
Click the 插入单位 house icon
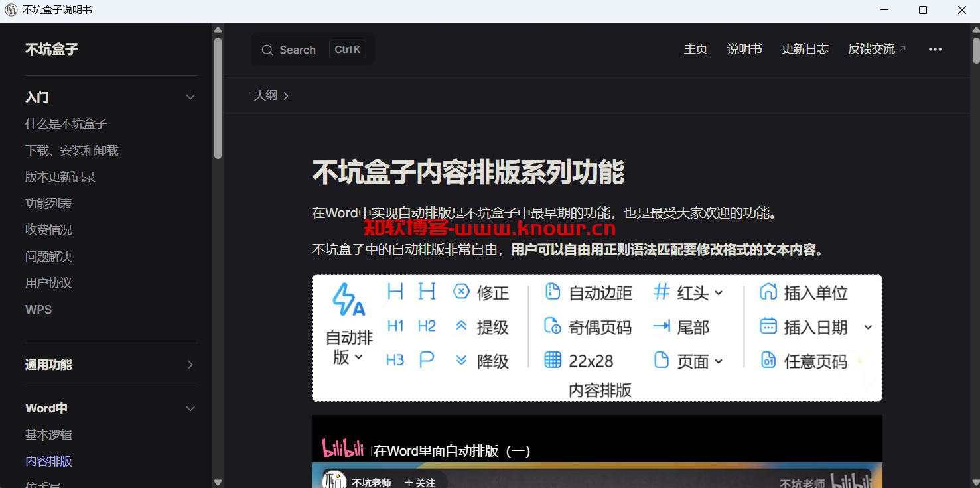(768, 292)
